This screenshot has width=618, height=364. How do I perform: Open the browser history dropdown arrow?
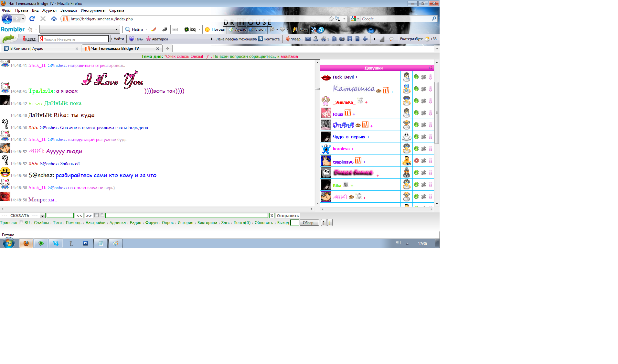pyautogui.click(x=23, y=19)
